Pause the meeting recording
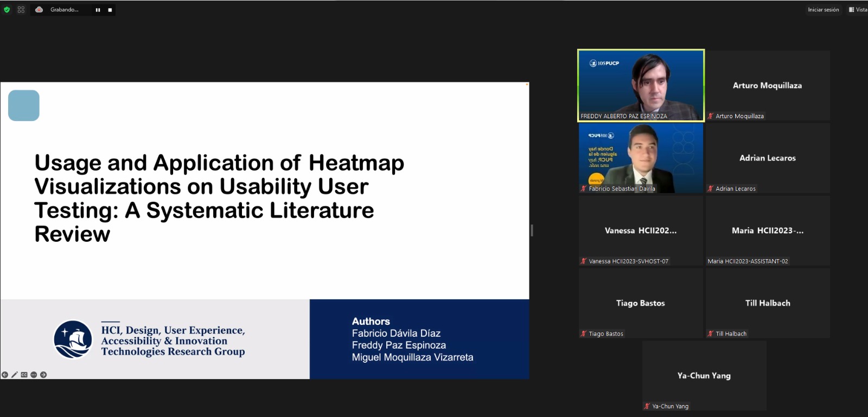The image size is (868, 417). [98, 10]
